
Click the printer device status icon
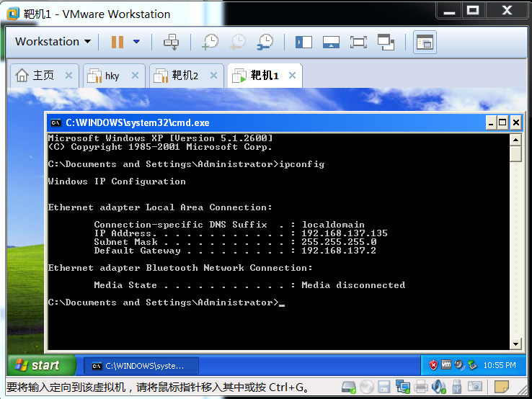coord(420,387)
